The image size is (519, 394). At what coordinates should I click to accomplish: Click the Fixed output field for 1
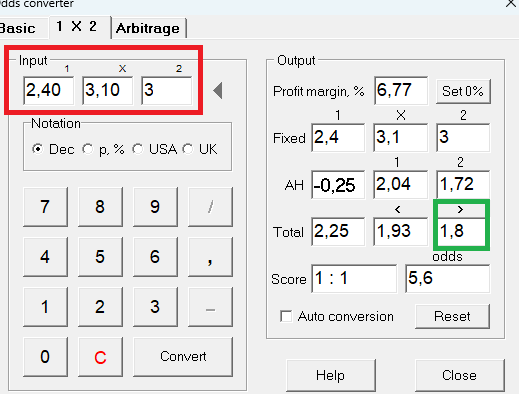point(338,137)
